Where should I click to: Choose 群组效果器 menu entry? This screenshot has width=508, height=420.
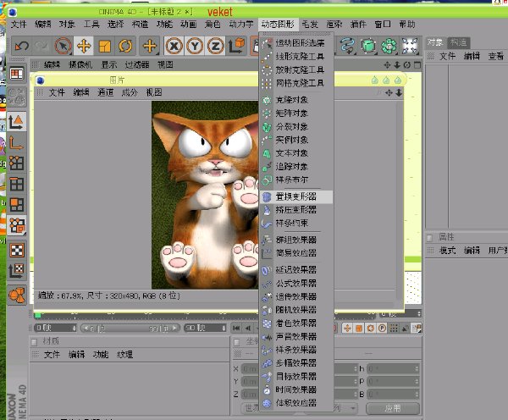pos(296,240)
